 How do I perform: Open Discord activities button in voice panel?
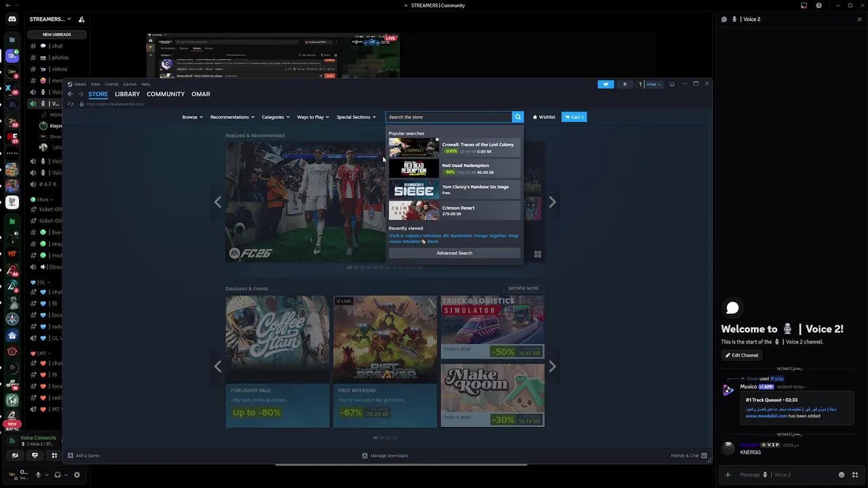54,455
